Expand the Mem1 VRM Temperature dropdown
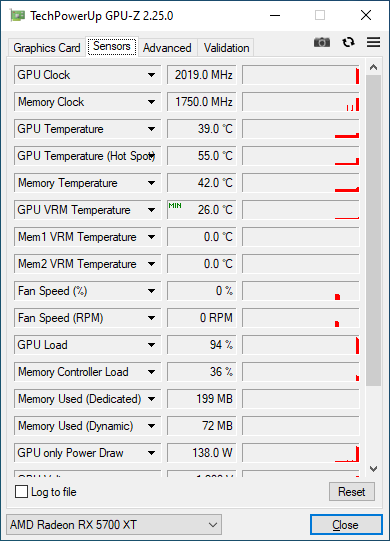 click(151, 237)
